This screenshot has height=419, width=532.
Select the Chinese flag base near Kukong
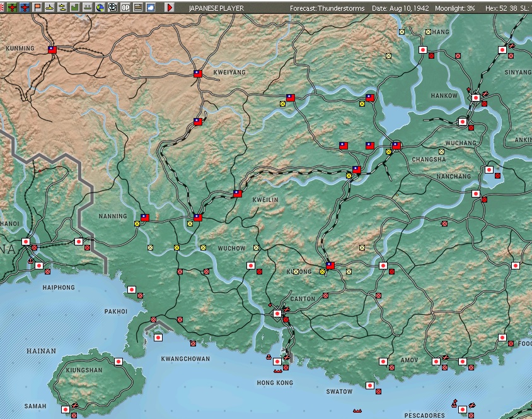coord(330,266)
